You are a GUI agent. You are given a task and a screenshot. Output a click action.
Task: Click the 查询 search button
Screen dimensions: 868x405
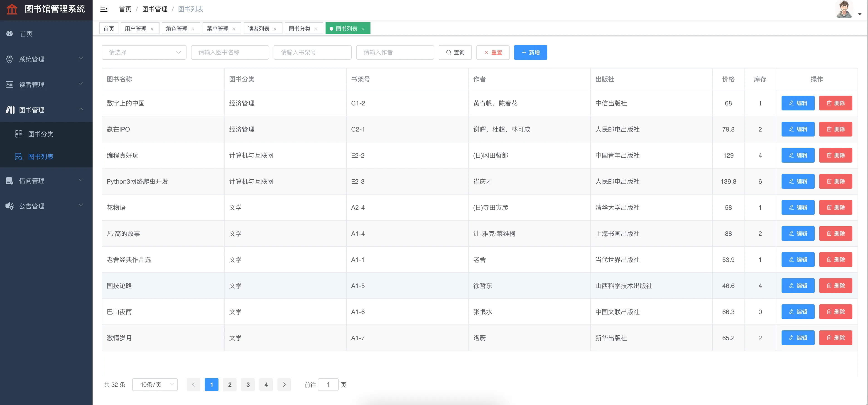coord(455,53)
